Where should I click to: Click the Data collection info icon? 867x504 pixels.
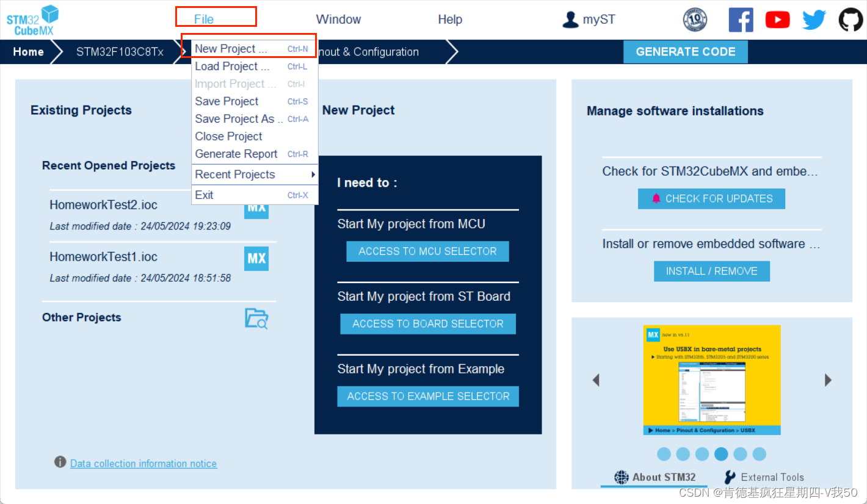[x=60, y=462]
